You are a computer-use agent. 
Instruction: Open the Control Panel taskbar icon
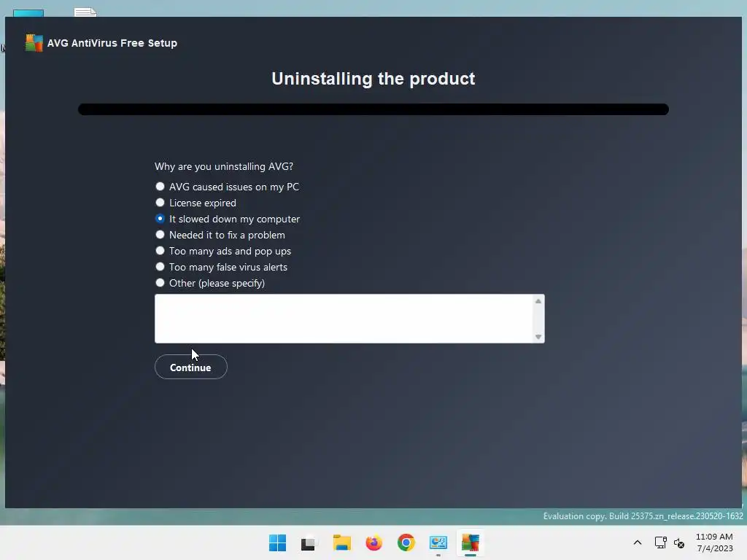438,542
